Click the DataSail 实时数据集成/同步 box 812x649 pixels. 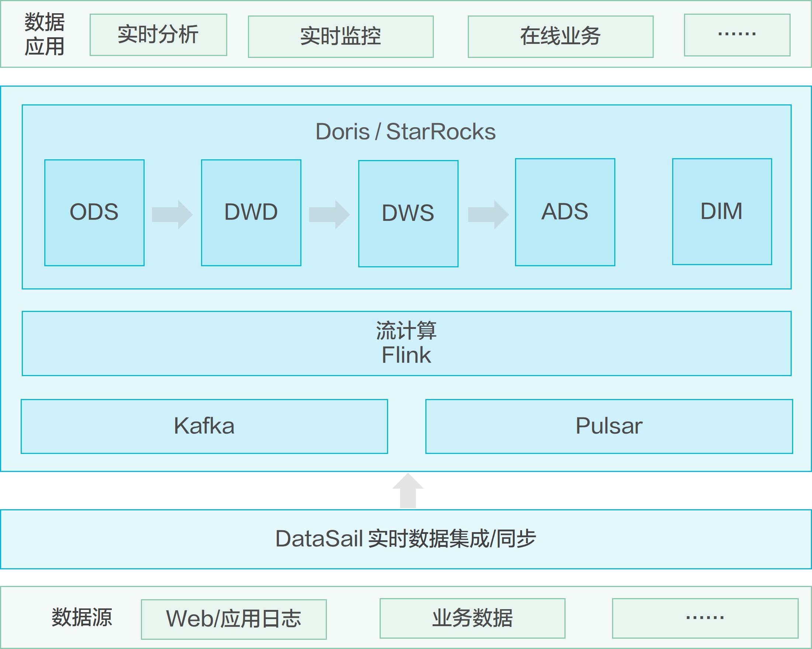coord(406,539)
